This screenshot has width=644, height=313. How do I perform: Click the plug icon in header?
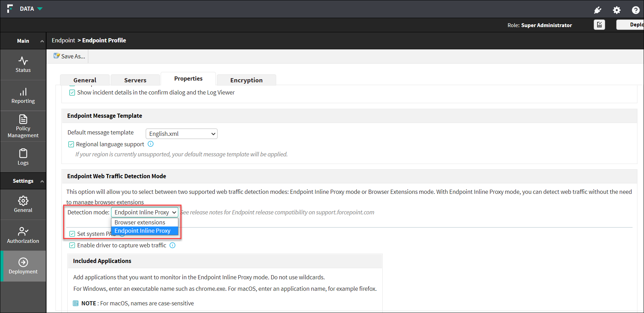click(597, 10)
